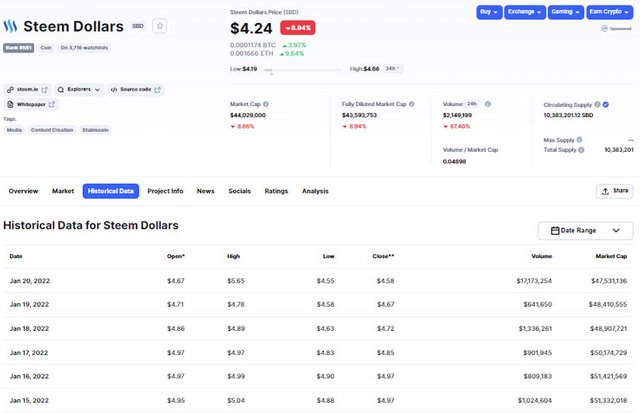Click the Steem Dollars logo icon
Image resolution: width=640 pixels, height=413 pixels.
(10, 26)
